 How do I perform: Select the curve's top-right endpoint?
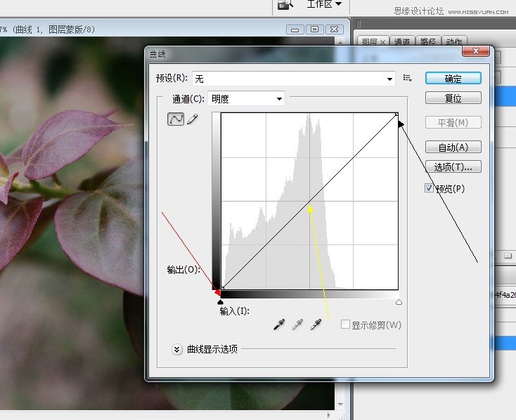(396, 114)
